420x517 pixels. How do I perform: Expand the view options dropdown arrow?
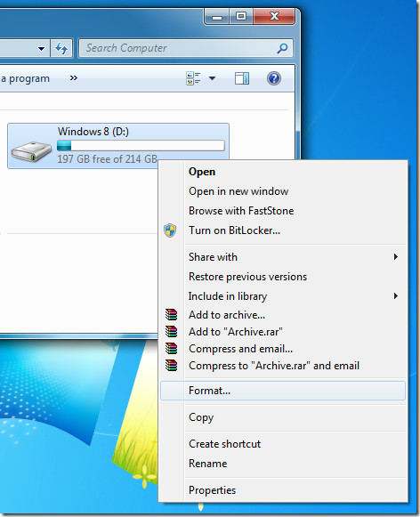[213, 78]
